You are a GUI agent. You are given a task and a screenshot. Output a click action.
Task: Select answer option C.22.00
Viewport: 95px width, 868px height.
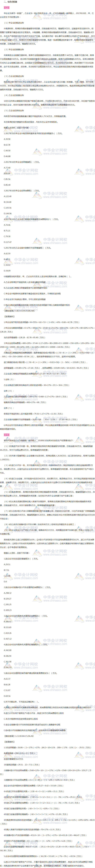pos(7,576)
